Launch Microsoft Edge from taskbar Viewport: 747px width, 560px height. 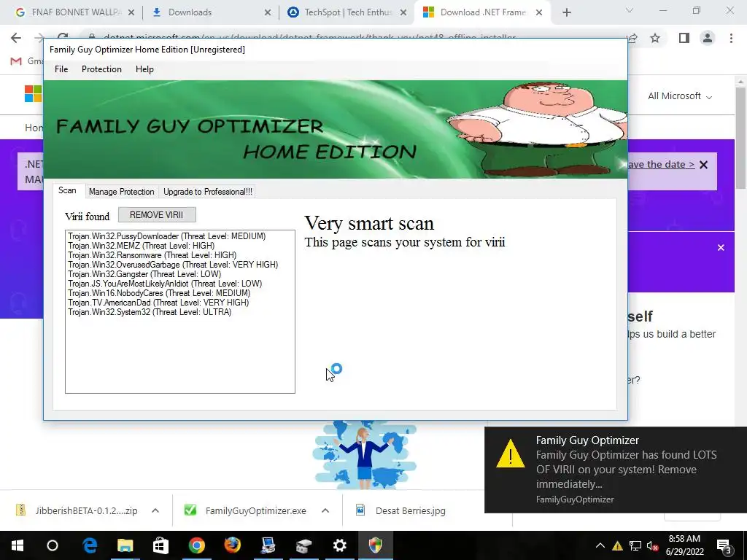click(90, 545)
